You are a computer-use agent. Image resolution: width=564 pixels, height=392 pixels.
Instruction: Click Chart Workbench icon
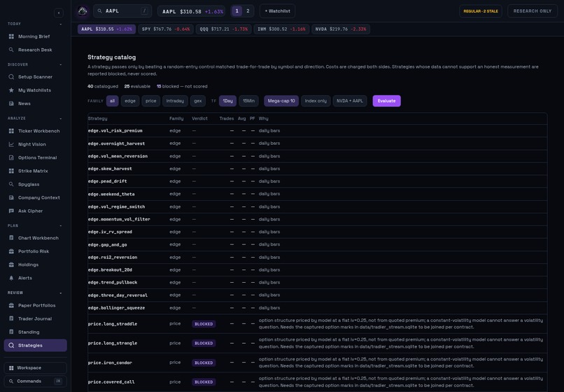11,238
